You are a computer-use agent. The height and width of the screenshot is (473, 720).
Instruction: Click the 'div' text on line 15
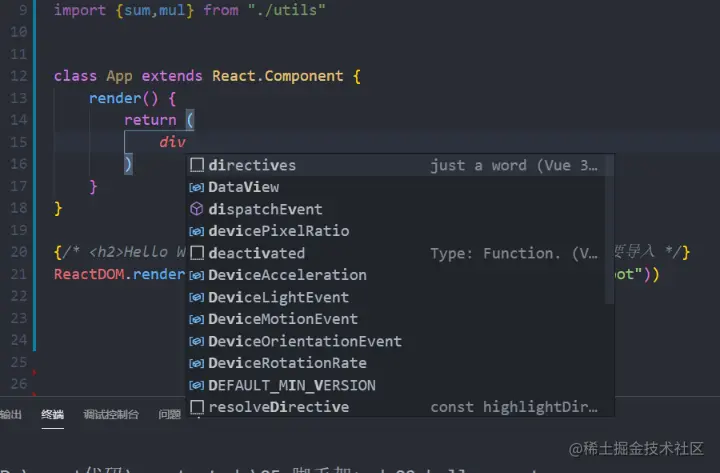click(x=172, y=142)
